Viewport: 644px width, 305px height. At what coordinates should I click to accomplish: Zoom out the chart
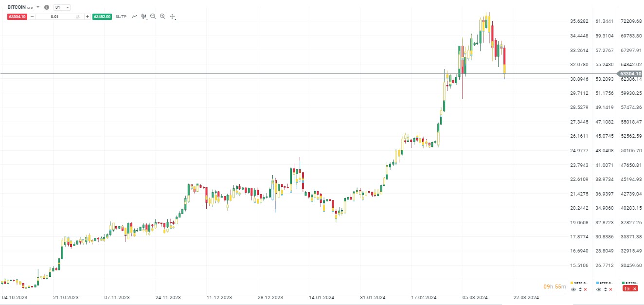pos(153,17)
